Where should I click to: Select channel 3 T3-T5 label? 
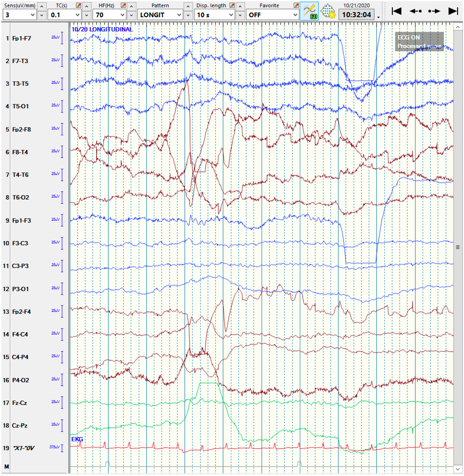[x=20, y=83]
